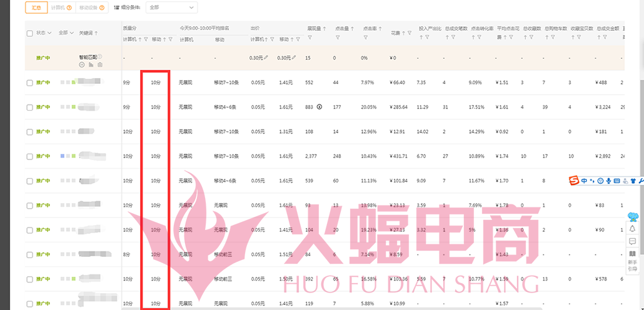The image size is (644, 310).
Task: Sort 花费 column with arrow icon
Action: click(x=404, y=33)
